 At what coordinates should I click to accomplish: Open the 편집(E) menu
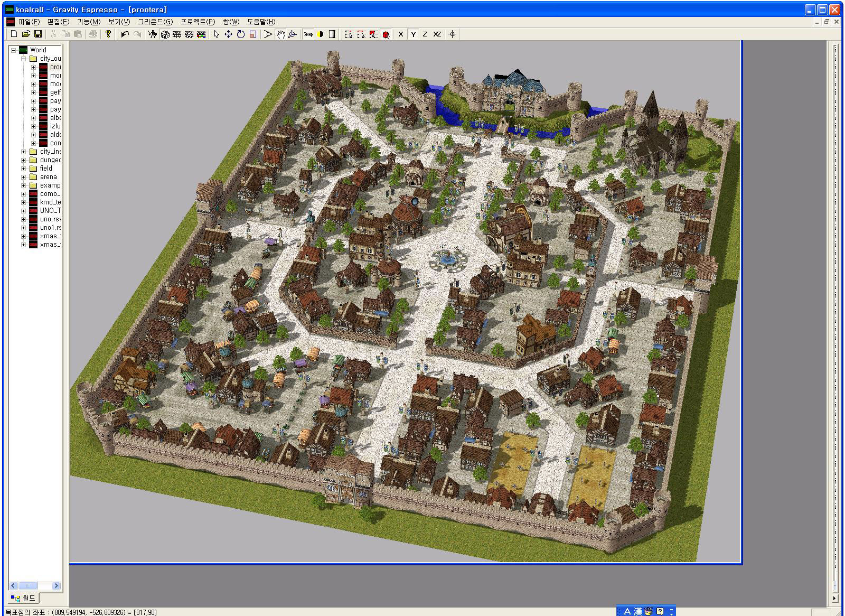(58, 22)
